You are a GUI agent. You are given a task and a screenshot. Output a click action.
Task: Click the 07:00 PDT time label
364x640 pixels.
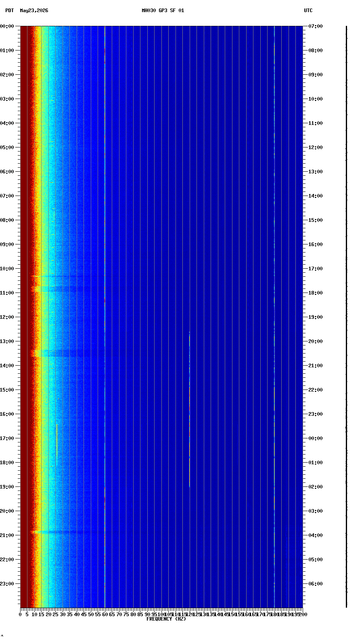click(7, 196)
